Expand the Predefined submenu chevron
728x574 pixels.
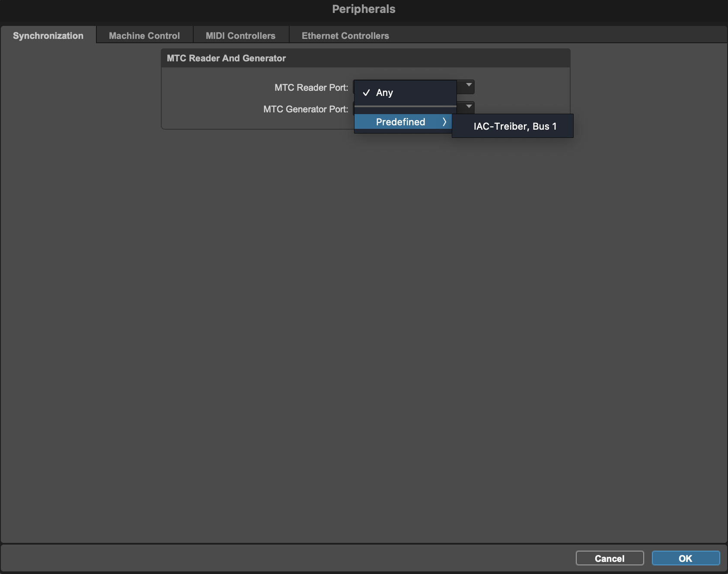(445, 122)
